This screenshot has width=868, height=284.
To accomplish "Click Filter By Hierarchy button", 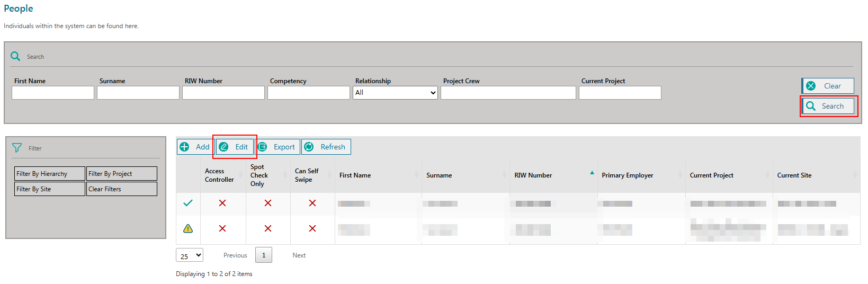I will [50, 174].
